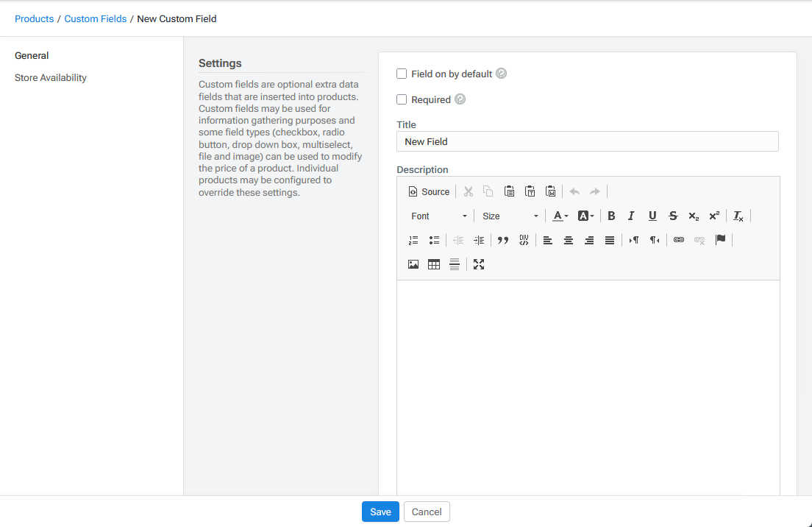The width and height of the screenshot is (812, 527).
Task: Open the Store Availability section
Action: pos(51,78)
